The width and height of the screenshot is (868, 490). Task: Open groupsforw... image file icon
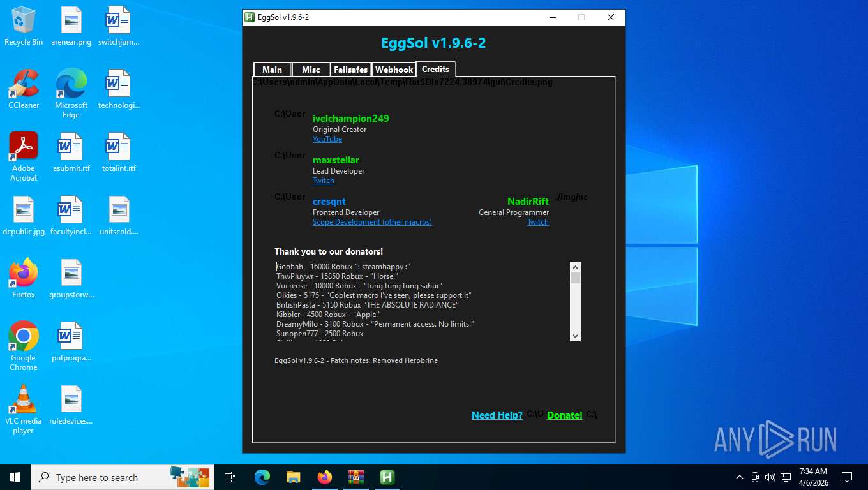click(71, 279)
